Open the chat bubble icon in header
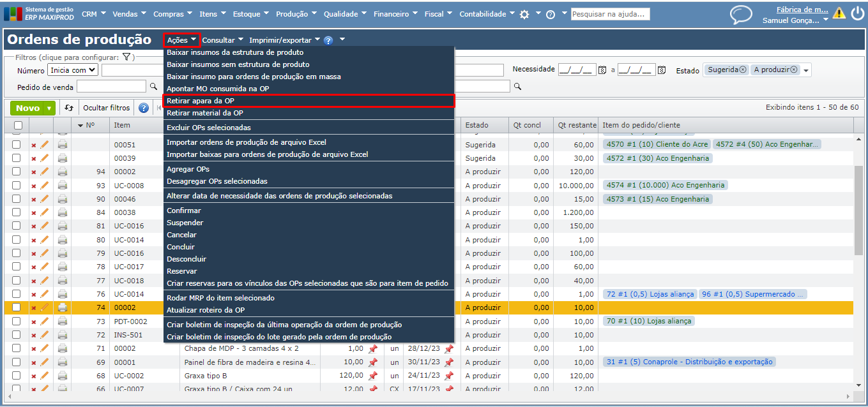The image size is (868, 407). pyautogui.click(x=741, y=14)
